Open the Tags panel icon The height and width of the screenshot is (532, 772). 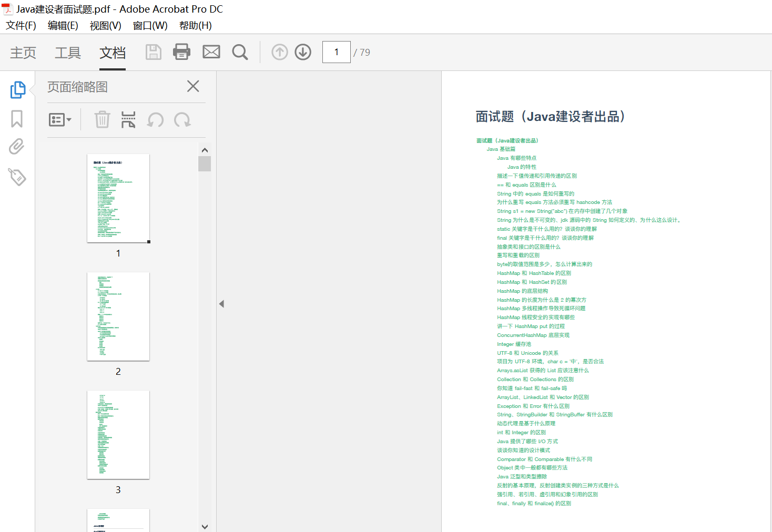point(17,177)
